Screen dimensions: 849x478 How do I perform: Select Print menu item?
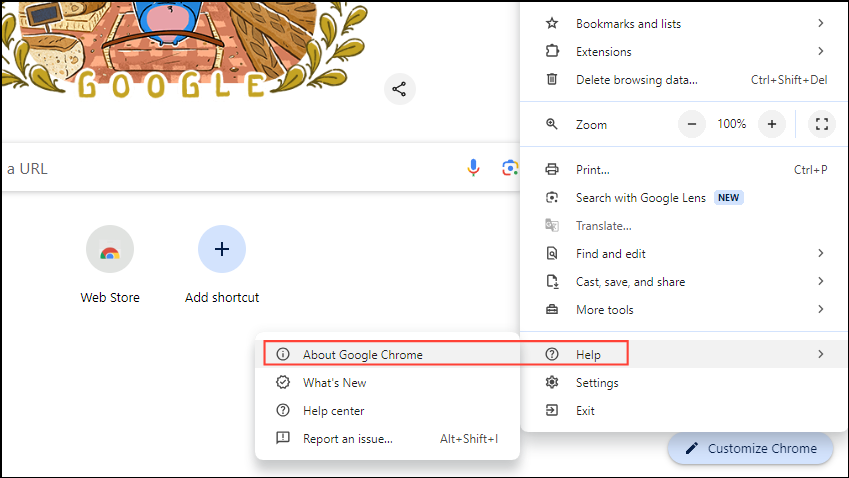click(684, 169)
